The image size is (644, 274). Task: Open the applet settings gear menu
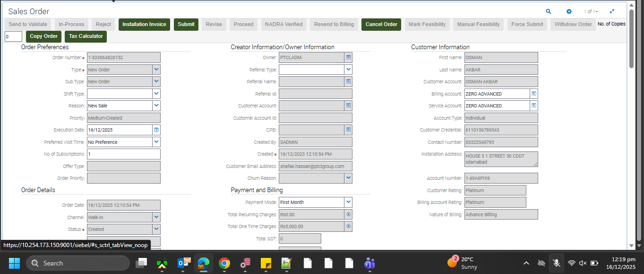pos(569,11)
